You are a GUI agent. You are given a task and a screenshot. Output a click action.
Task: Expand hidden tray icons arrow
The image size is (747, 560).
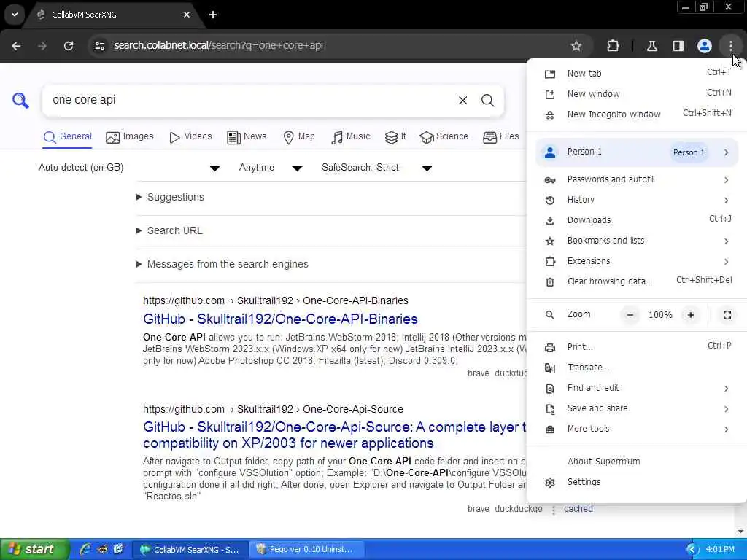point(692,550)
